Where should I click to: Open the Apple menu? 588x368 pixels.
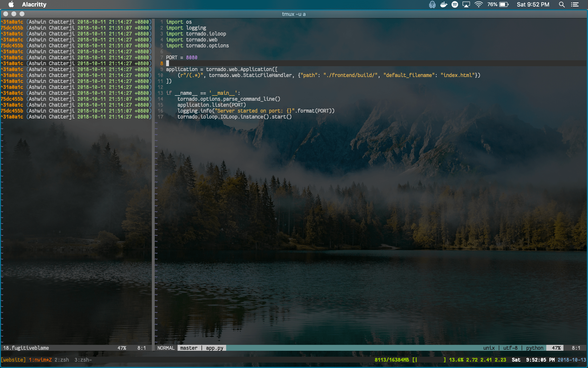(11, 4)
